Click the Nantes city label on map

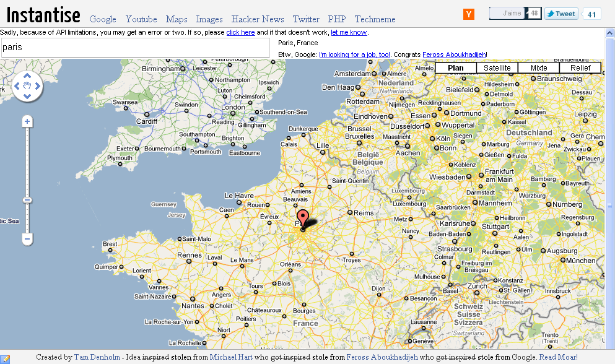[x=193, y=306]
